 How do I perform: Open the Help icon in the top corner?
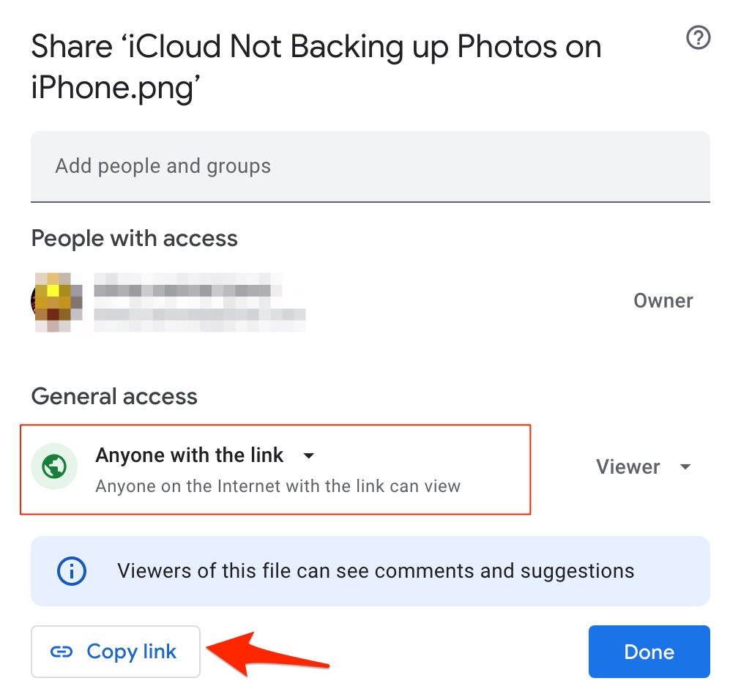coord(698,37)
